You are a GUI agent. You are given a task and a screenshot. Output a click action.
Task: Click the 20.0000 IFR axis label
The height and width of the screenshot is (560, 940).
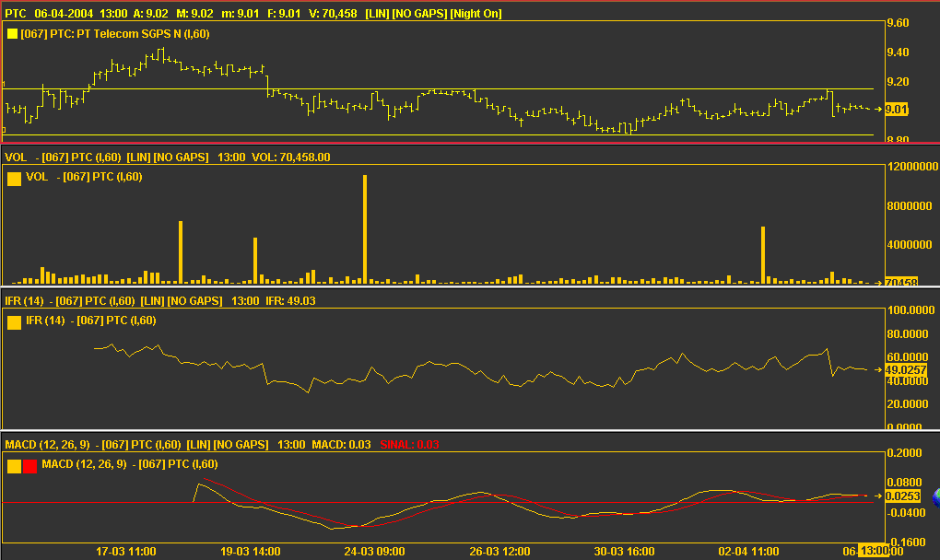(908, 403)
